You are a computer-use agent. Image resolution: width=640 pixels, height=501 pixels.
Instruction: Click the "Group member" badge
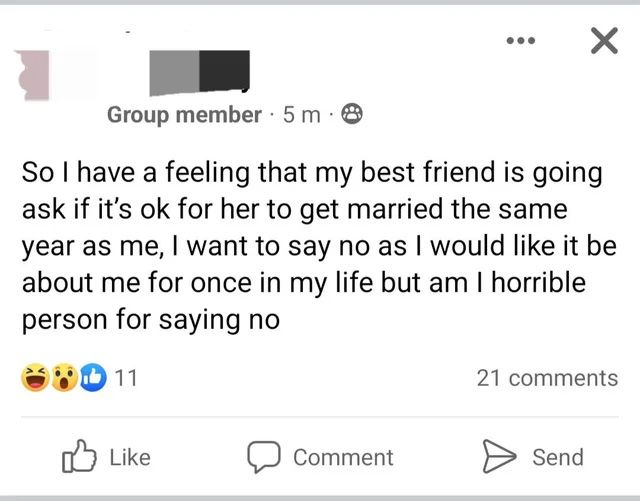tap(184, 115)
